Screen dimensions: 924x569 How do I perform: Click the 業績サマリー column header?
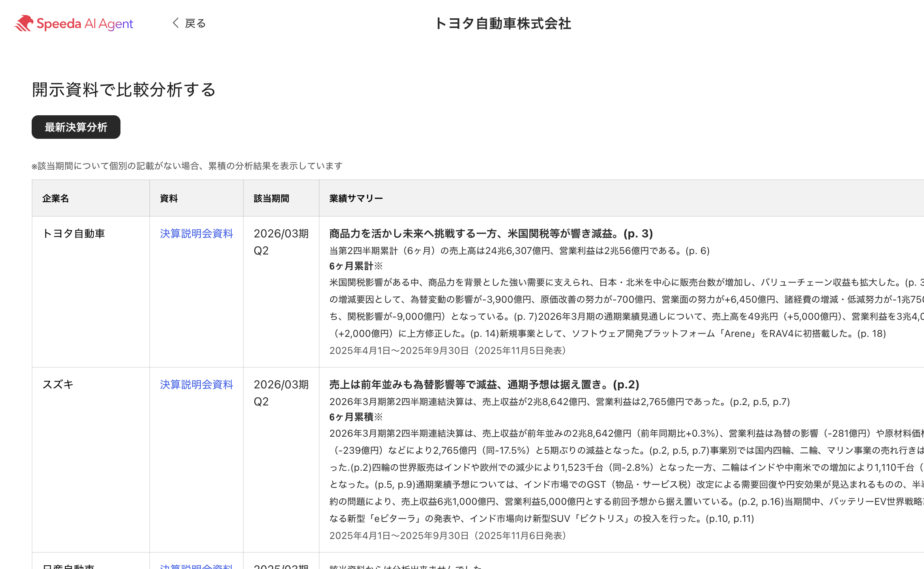pos(356,198)
